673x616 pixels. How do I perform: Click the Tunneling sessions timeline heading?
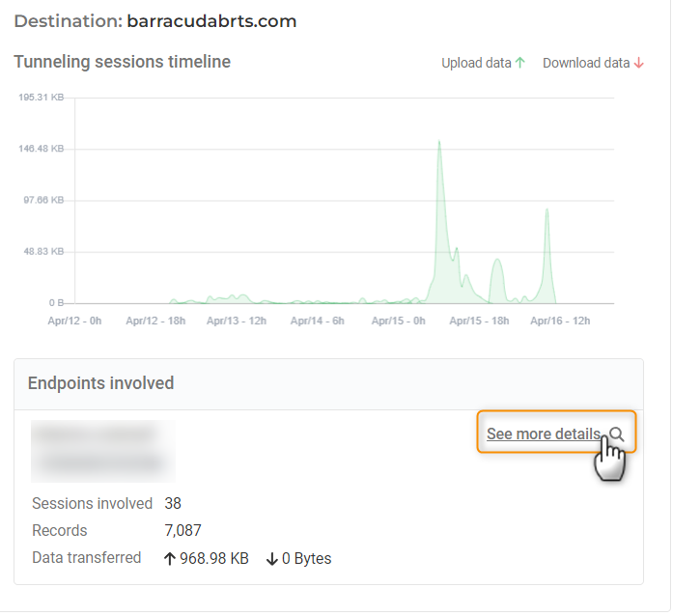[122, 62]
